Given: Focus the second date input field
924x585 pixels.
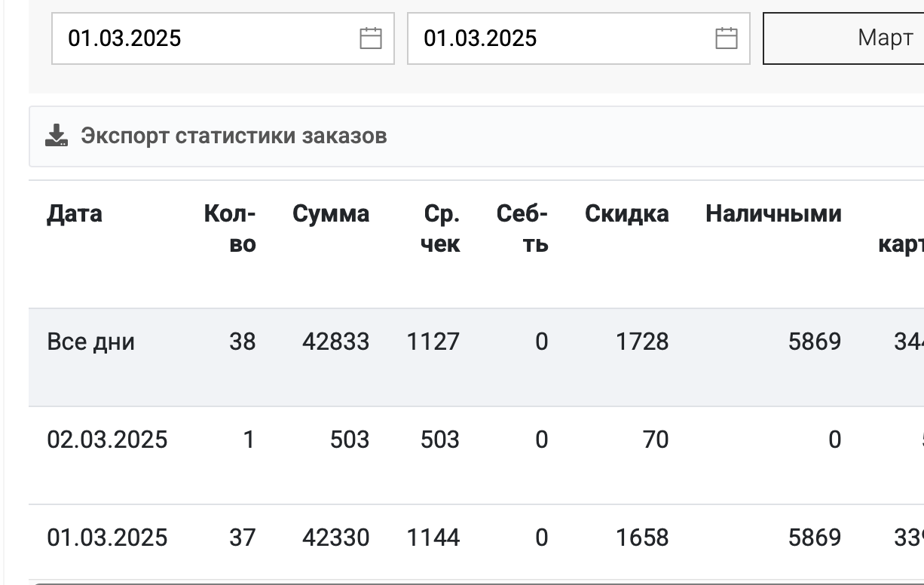Looking at the screenshot, I should 579,38.
